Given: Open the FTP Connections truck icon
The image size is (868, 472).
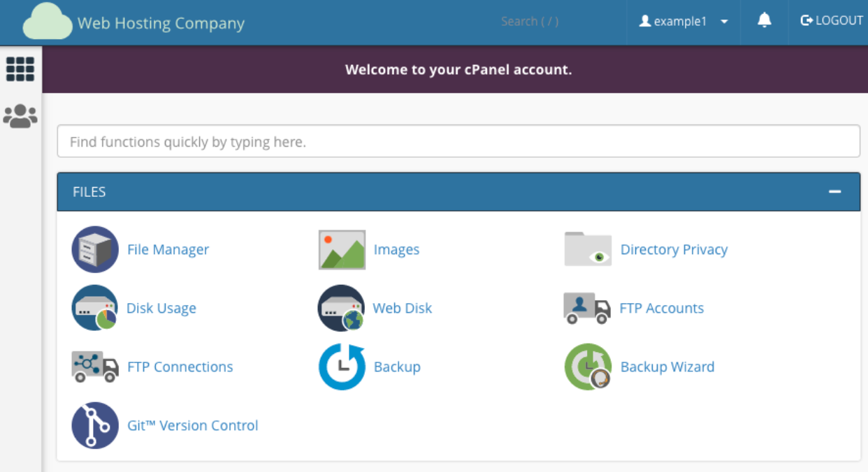Looking at the screenshot, I should click(95, 367).
